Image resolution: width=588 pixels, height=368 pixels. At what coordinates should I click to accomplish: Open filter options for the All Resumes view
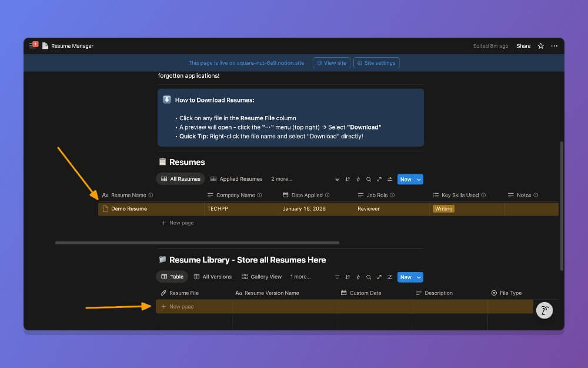click(337, 179)
